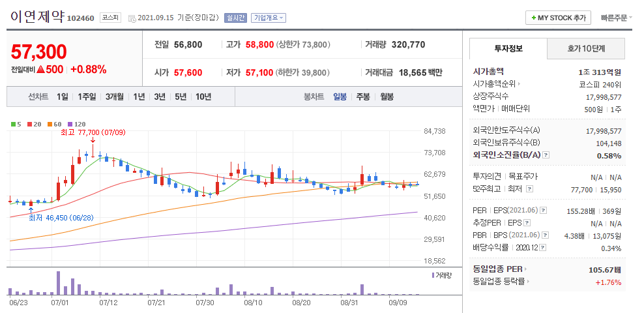
Task: Select the 3개월 line chart period
Action: pyautogui.click(x=114, y=97)
